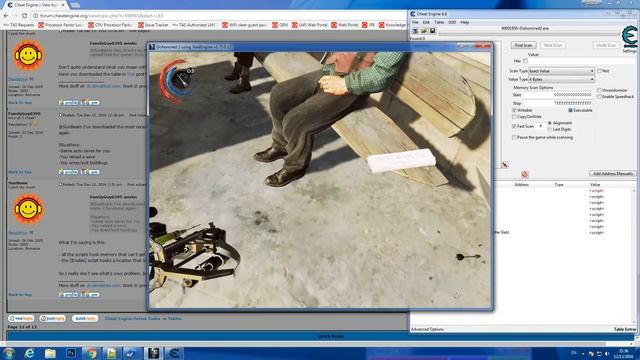
Task: Select the Last Digits radio button
Action: [x=550, y=129]
